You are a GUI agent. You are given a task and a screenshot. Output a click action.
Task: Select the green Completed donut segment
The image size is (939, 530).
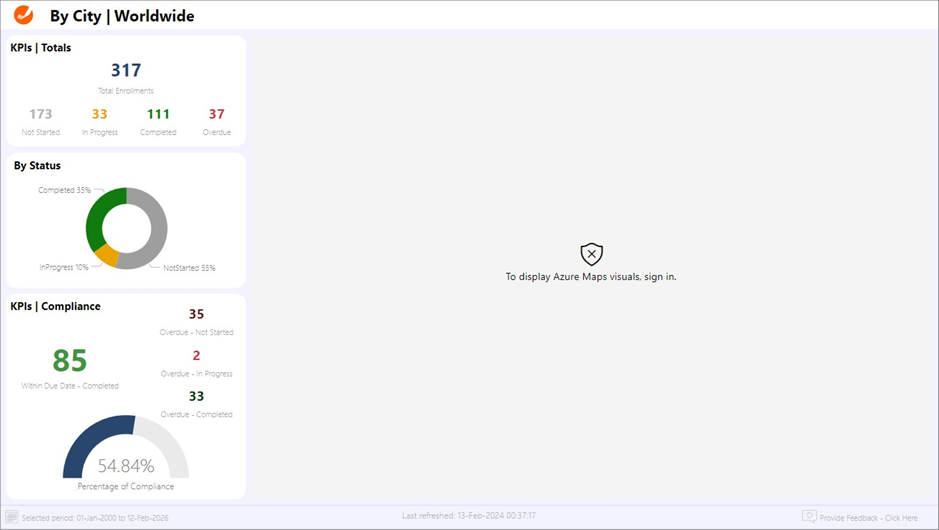[x=98, y=214]
